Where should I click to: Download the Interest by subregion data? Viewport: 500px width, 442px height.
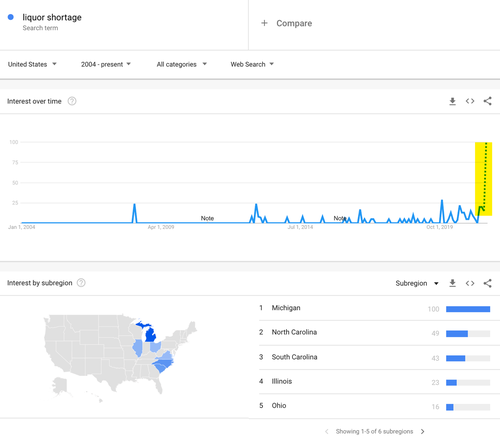tap(452, 283)
